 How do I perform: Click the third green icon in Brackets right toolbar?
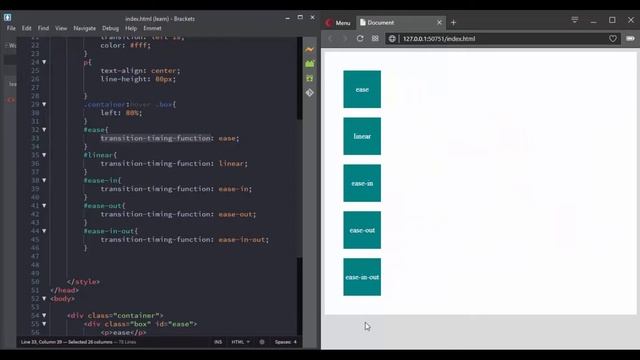[x=309, y=78]
